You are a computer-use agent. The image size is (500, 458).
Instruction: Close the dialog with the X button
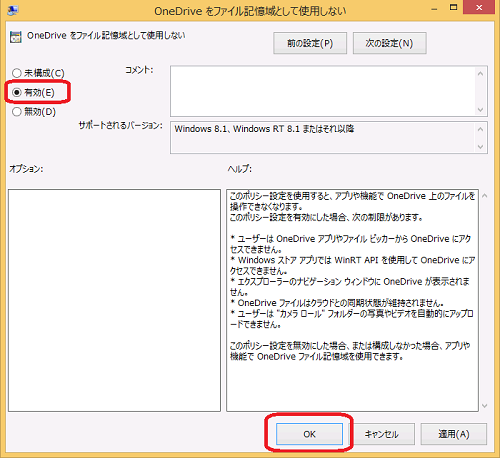click(x=479, y=7)
